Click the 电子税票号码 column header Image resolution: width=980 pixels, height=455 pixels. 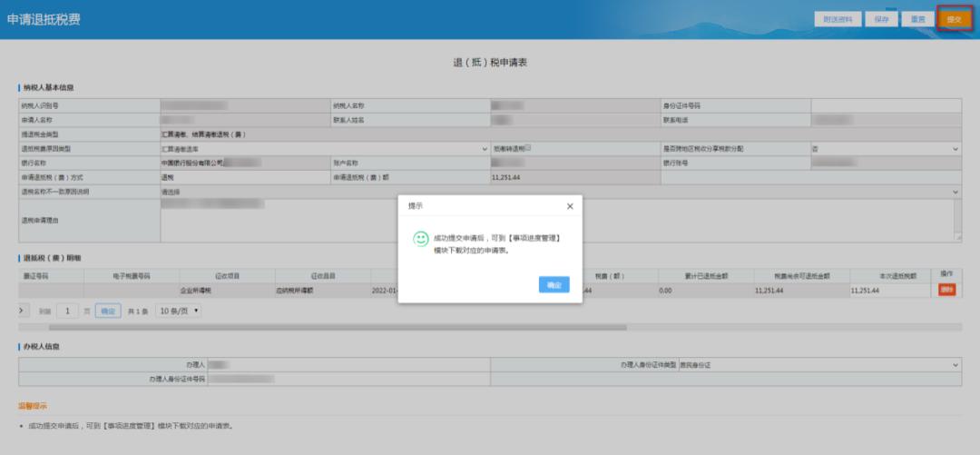point(132,276)
